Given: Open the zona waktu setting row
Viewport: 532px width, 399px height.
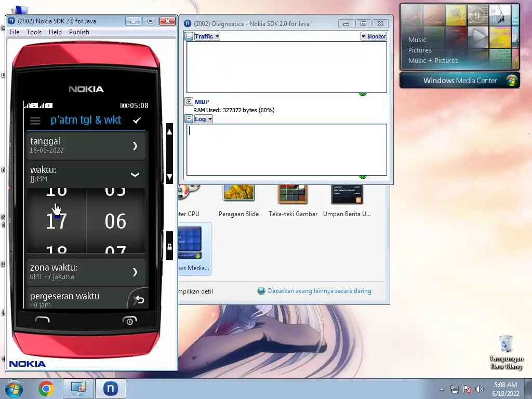Looking at the screenshot, I should click(86, 272).
